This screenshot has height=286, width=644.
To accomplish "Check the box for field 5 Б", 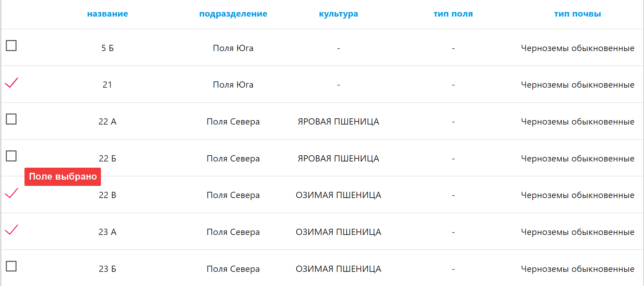I will (x=11, y=46).
